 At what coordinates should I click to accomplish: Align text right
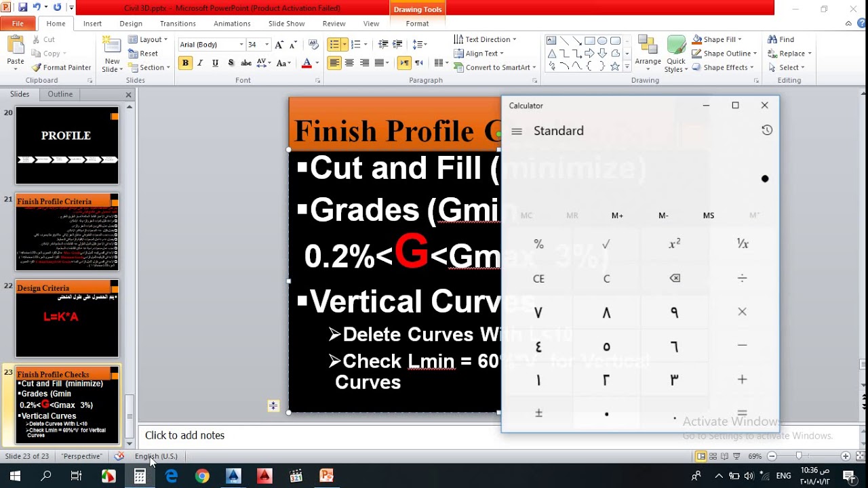(x=364, y=63)
